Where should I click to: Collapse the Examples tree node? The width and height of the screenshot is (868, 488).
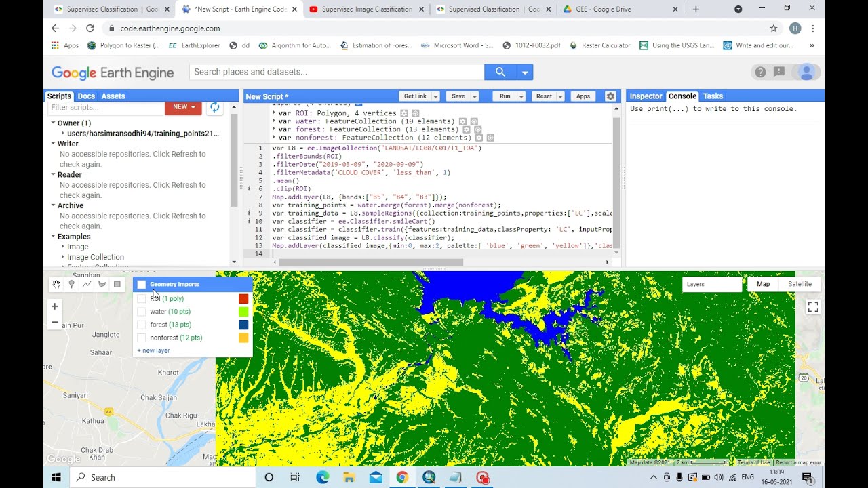53,237
